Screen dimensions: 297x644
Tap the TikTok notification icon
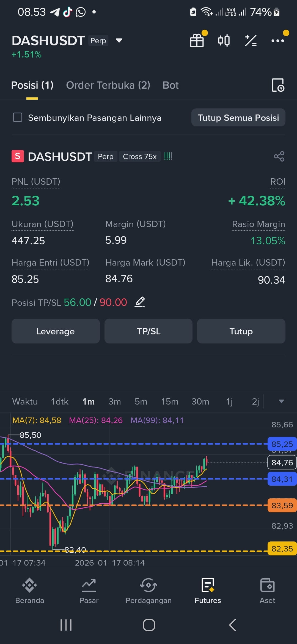click(68, 12)
